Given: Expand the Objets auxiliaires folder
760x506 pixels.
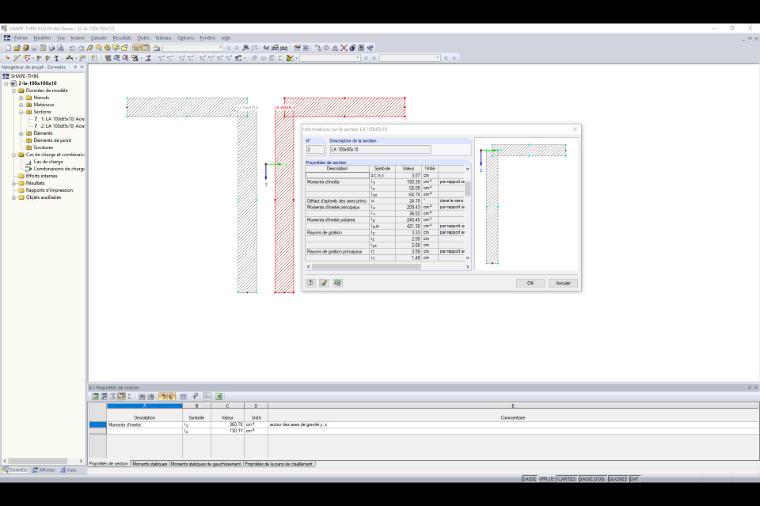Looking at the screenshot, I should click(x=14, y=197).
